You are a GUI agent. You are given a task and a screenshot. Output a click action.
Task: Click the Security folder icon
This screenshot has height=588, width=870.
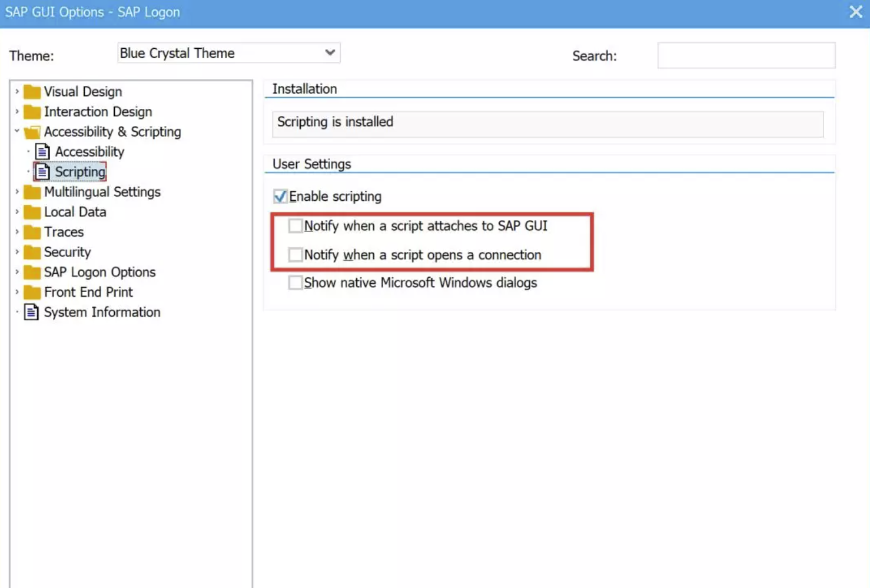point(32,252)
